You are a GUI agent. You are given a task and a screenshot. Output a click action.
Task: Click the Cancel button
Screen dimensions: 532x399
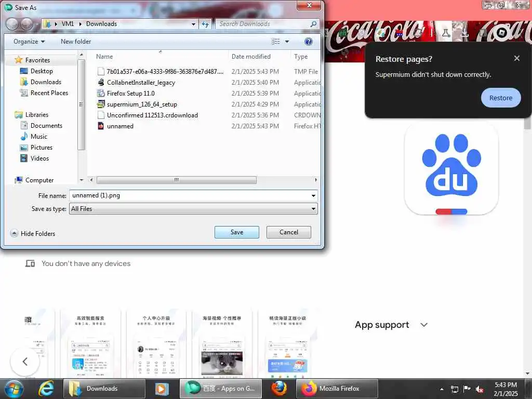point(289,232)
